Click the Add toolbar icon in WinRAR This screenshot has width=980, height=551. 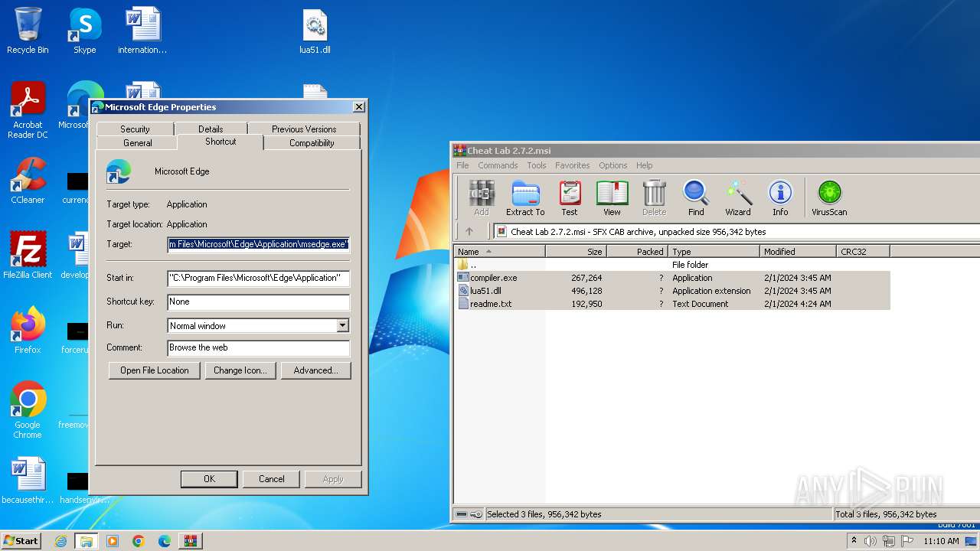(x=481, y=199)
